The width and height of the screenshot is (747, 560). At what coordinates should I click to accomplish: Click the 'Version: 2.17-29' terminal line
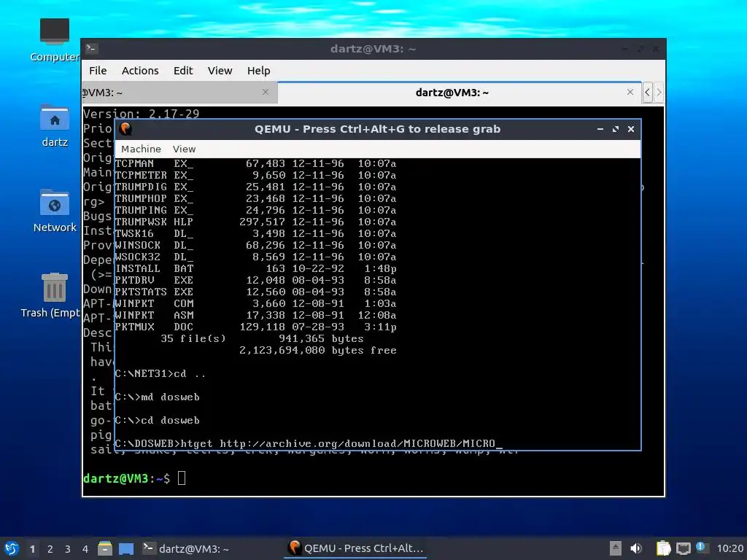coord(141,114)
